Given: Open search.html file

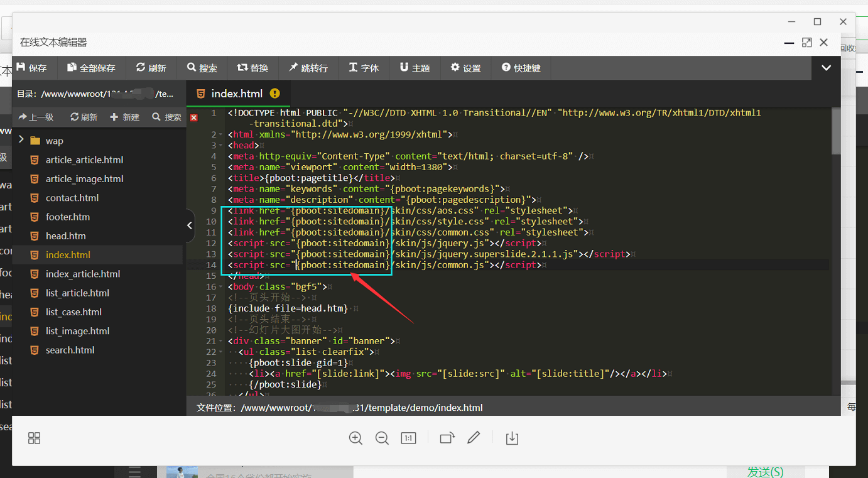Looking at the screenshot, I should [70, 350].
